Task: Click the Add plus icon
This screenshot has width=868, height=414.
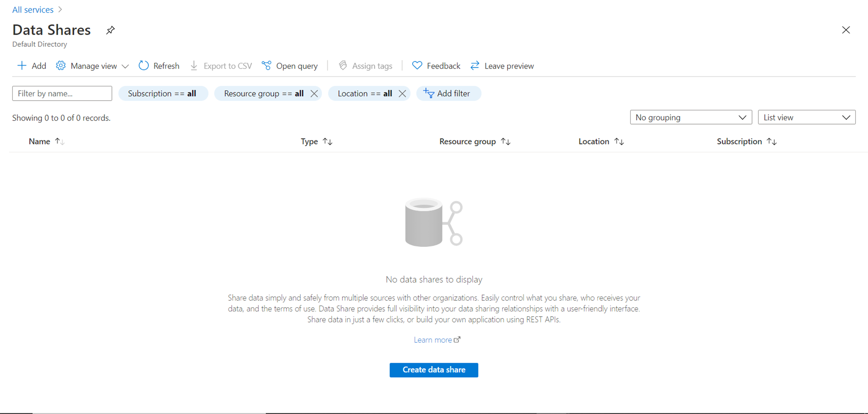Action: click(x=22, y=66)
